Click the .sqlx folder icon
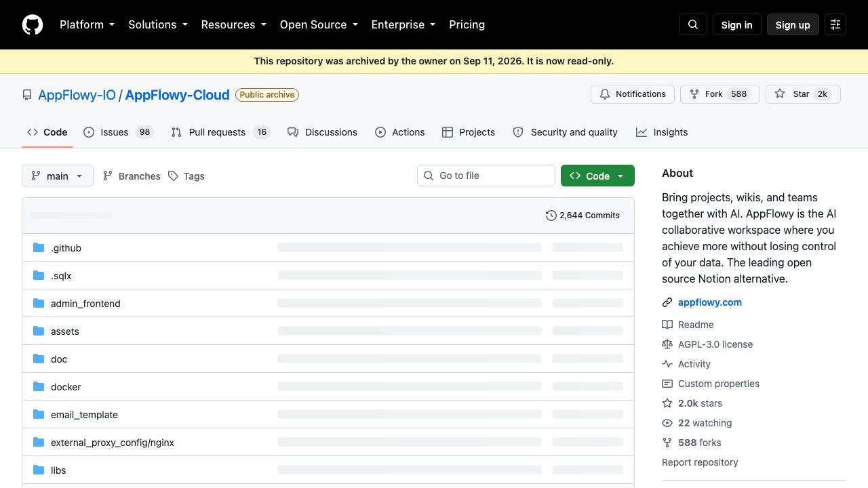Image resolution: width=868 pixels, height=488 pixels. click(x=39, y=276)
